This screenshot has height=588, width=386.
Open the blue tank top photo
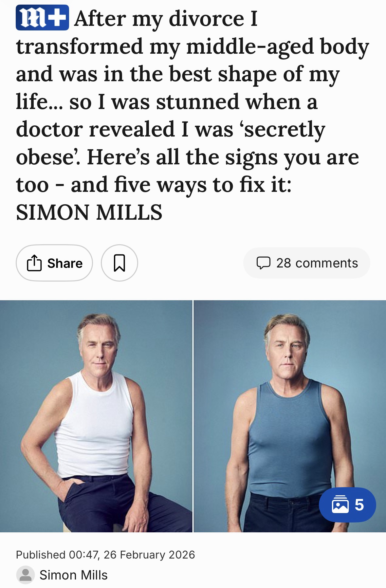pos(290,416)
